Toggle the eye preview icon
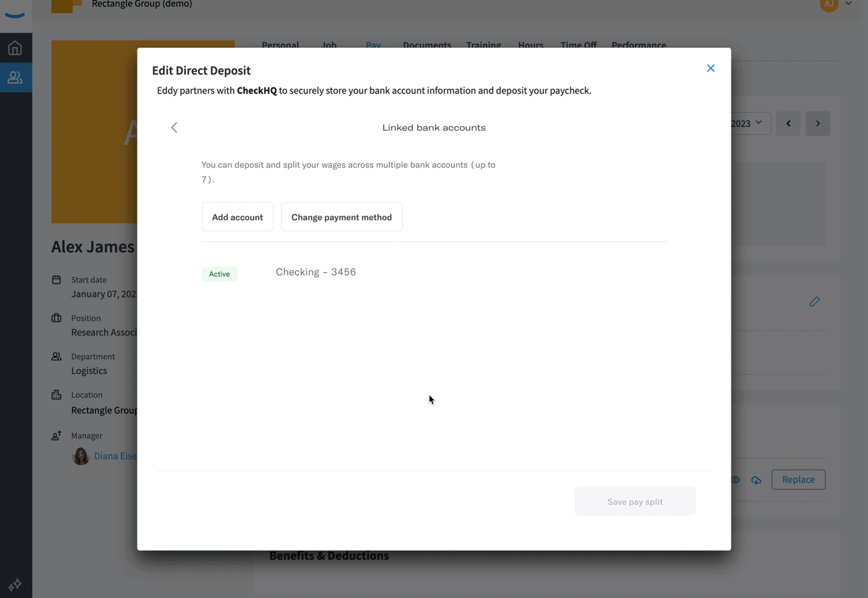Image resolution: width=868 pixels, height=598 pixels. pyautogui.click(x=736, y=480)
